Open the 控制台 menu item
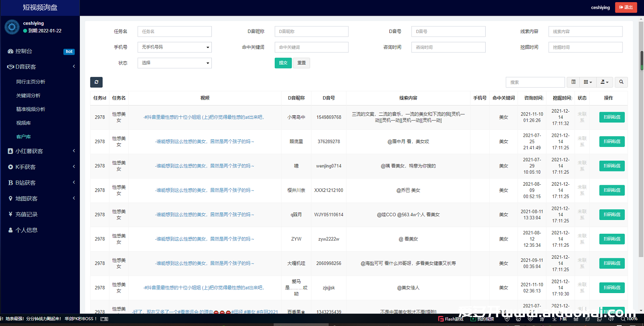Image resolution: width=644 pixels, height=326 pixels. point(40,51)
